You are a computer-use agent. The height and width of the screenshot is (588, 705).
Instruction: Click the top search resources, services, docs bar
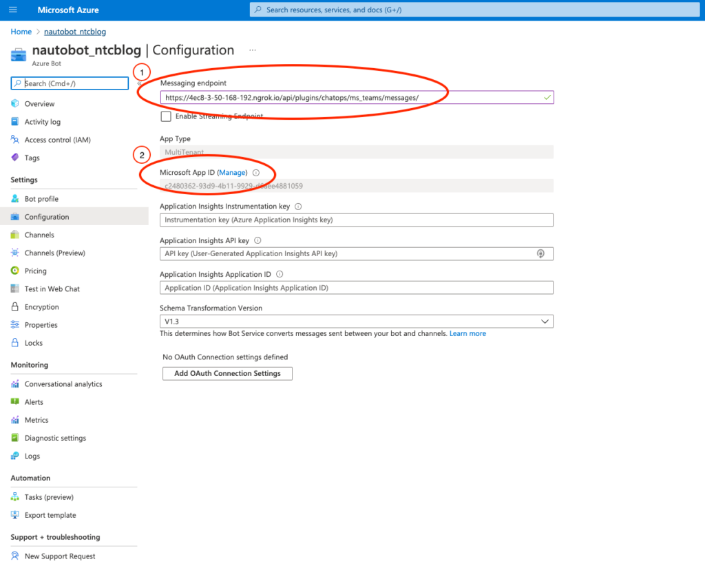[475, 10]
